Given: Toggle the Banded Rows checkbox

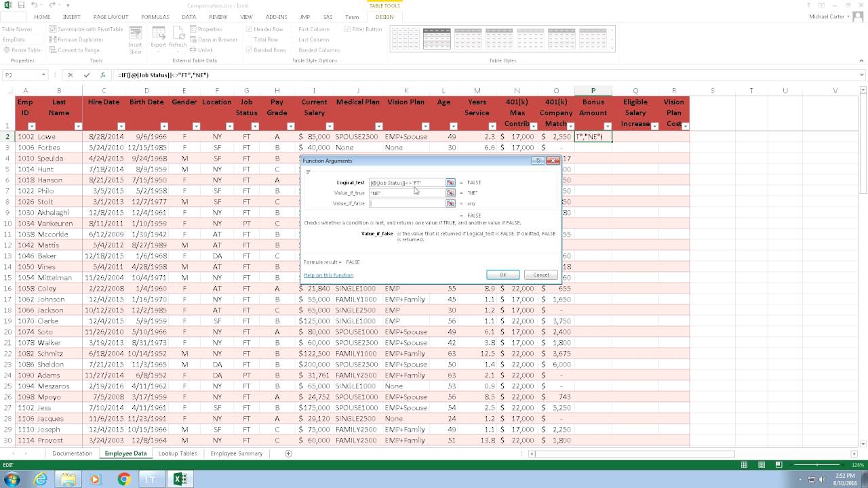Looking at the screenshot, I should click(250, 50).
